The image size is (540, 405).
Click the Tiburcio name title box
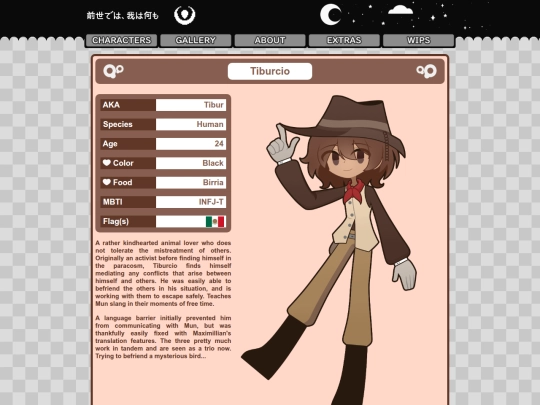pos(270,71)
